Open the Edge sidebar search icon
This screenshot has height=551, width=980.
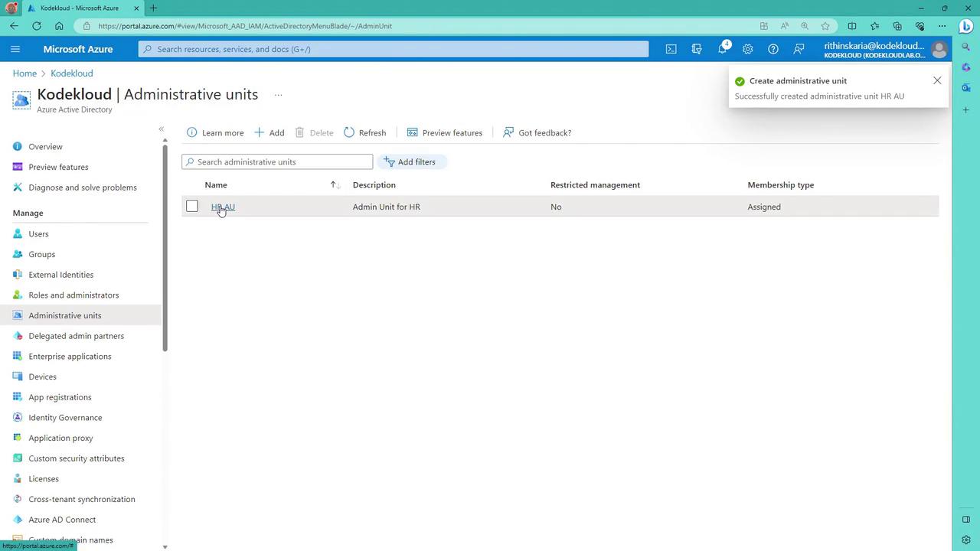(x=966, y=47)
